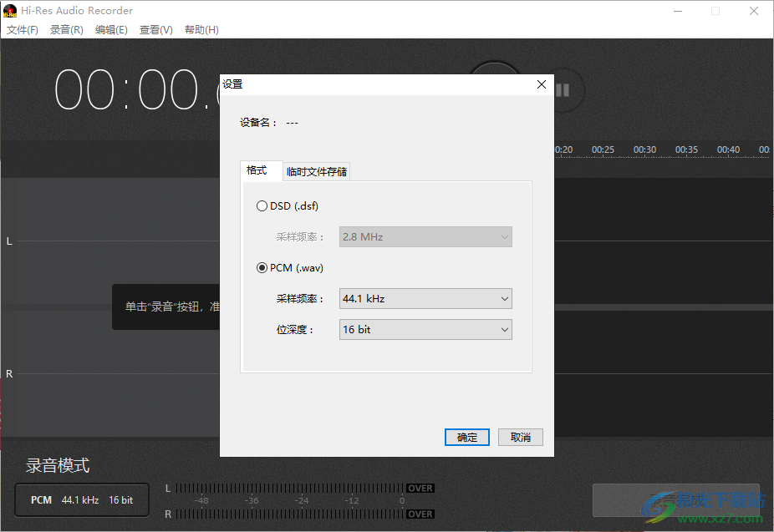Open the 帮助(H) menu
The width and height of the screenshot is (774, 532).
tap(201, 29)
